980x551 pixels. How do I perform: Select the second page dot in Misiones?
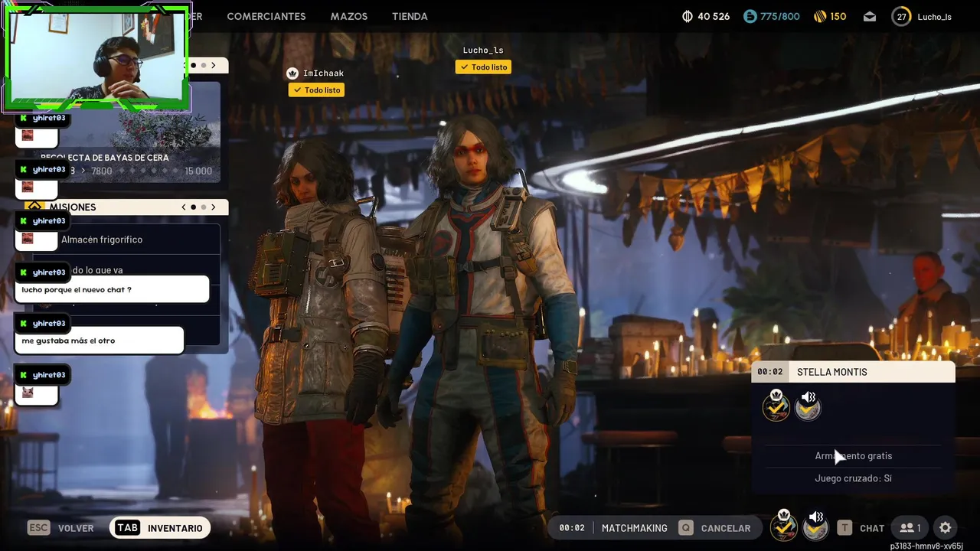point(203,207)
